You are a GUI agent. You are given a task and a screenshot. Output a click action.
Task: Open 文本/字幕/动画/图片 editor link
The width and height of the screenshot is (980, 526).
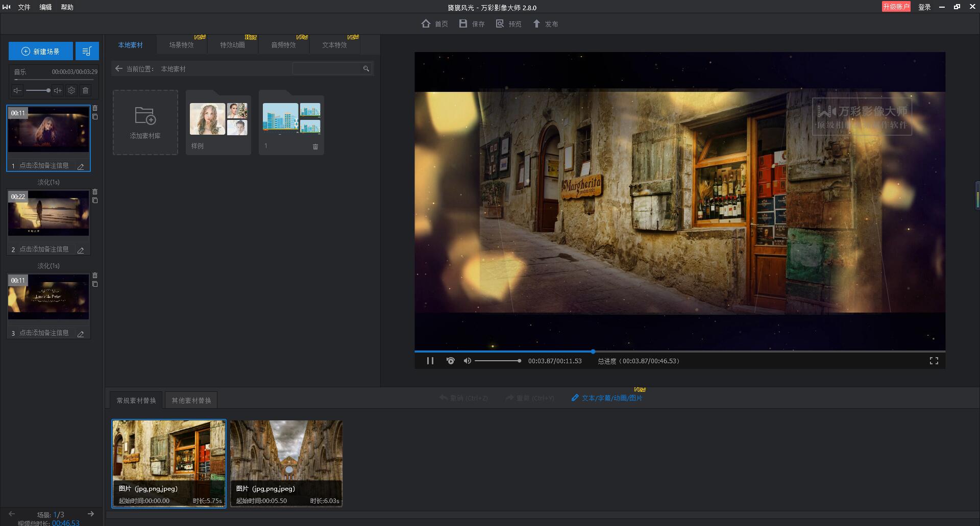pos(607,398)
